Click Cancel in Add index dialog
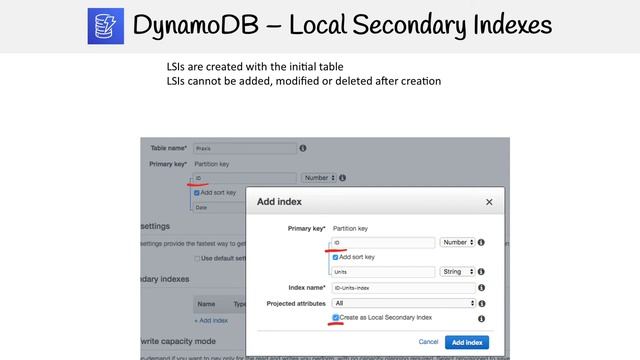The height and width of the screenshot is (360, 640). point(428,342)
